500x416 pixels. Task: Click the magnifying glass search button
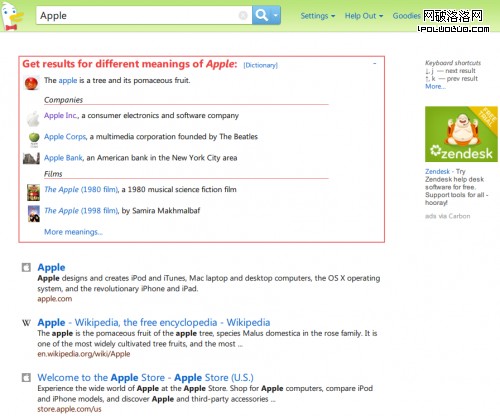[261, 15]
